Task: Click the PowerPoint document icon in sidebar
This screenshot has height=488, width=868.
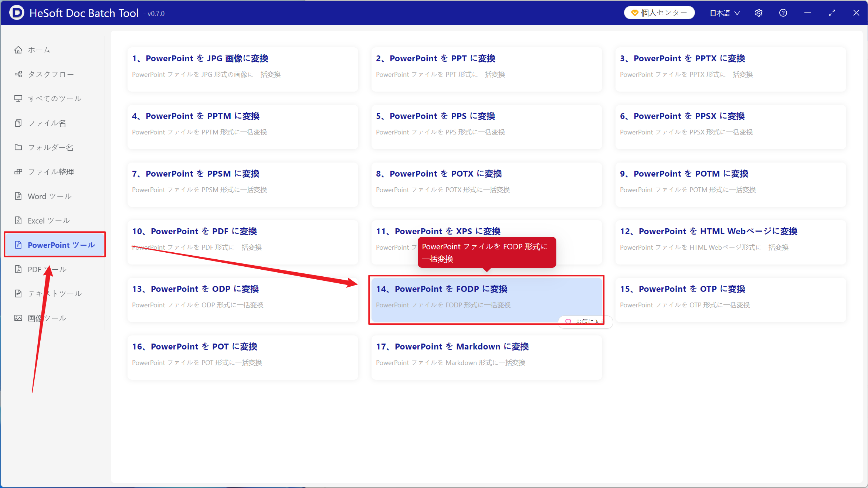Action: click(x=18, y=245)
